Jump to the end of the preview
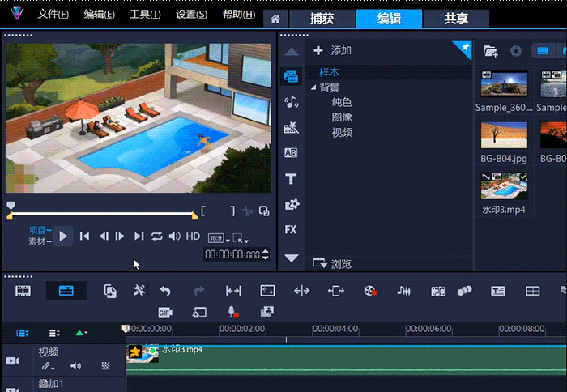The image size is (567, 392). coord(139,236)
